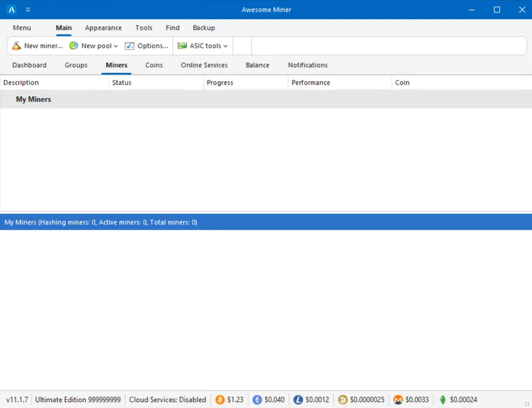The image size is (532, 408).
Task: Go to the Dashboard tab
Action: coord(29,65)
